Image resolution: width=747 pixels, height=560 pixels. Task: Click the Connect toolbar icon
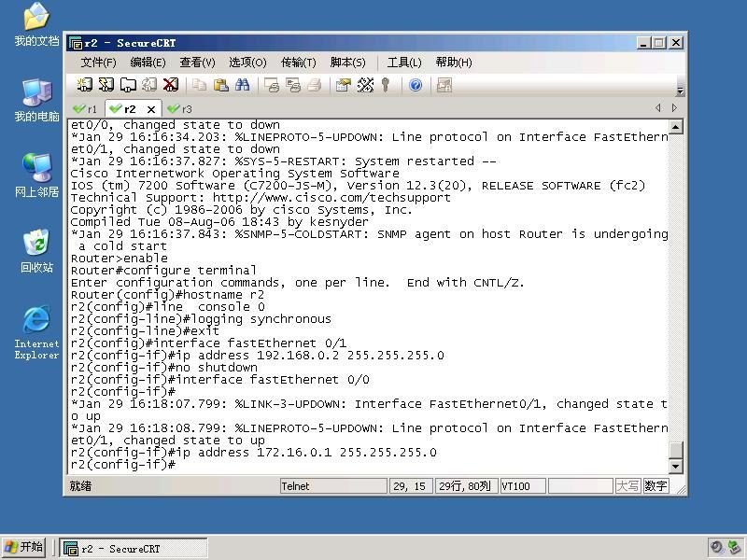(85, 85)
